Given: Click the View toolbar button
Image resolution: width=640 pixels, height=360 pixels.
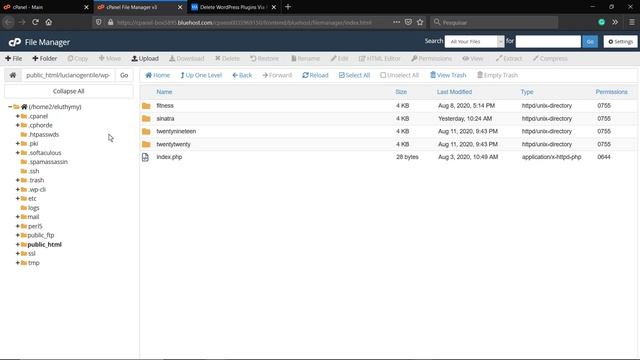Looking at the screenshot, I should point(473,58).
